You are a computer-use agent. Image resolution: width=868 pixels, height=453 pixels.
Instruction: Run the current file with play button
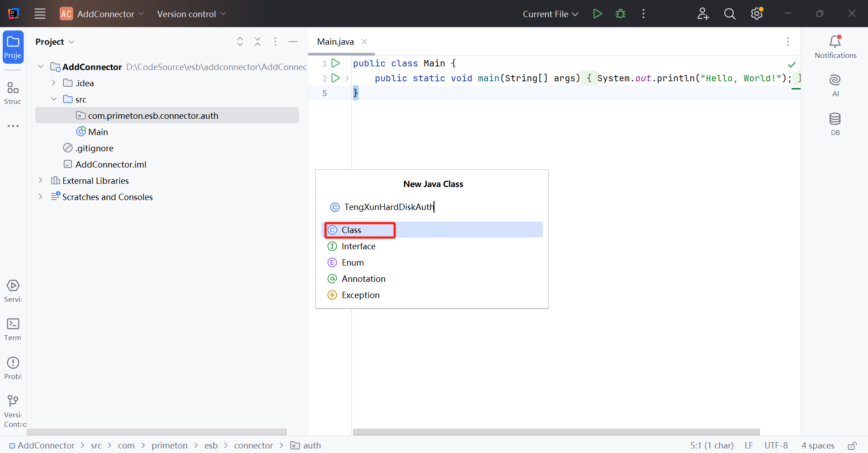tap(597, 14)
